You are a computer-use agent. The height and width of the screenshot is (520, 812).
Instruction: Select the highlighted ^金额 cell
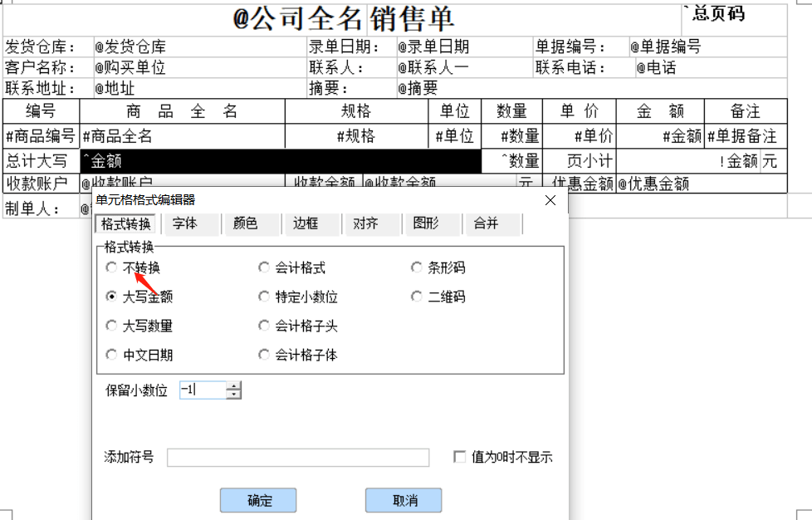280,161
